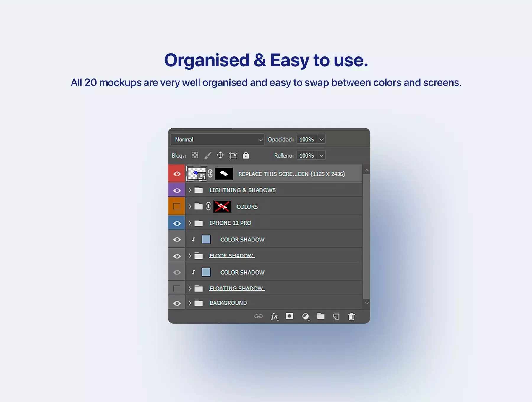This screenshot has width=532, height=402.
Task: Click chain link on COLORS group
Action: coord(208,206)
